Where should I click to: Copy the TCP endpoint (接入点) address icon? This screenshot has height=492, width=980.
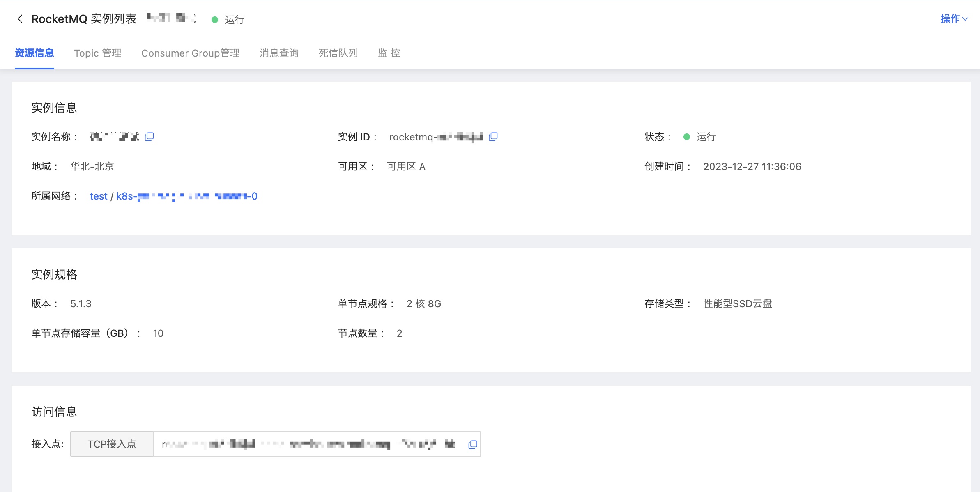coord(473,444)
